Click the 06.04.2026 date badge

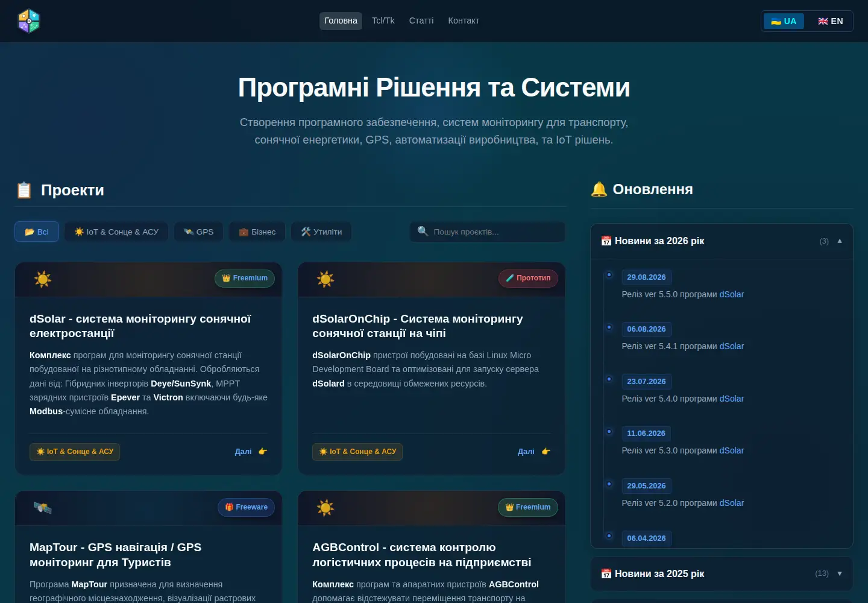(646, 538)
